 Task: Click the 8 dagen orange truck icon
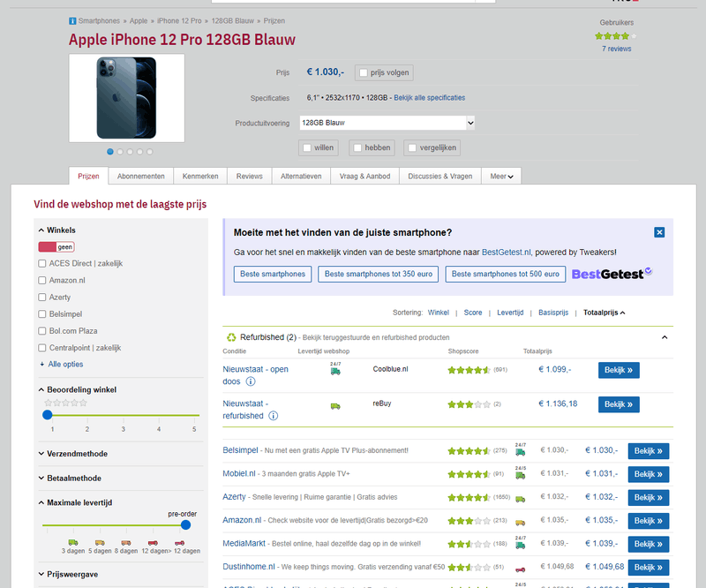pos(126,542)
